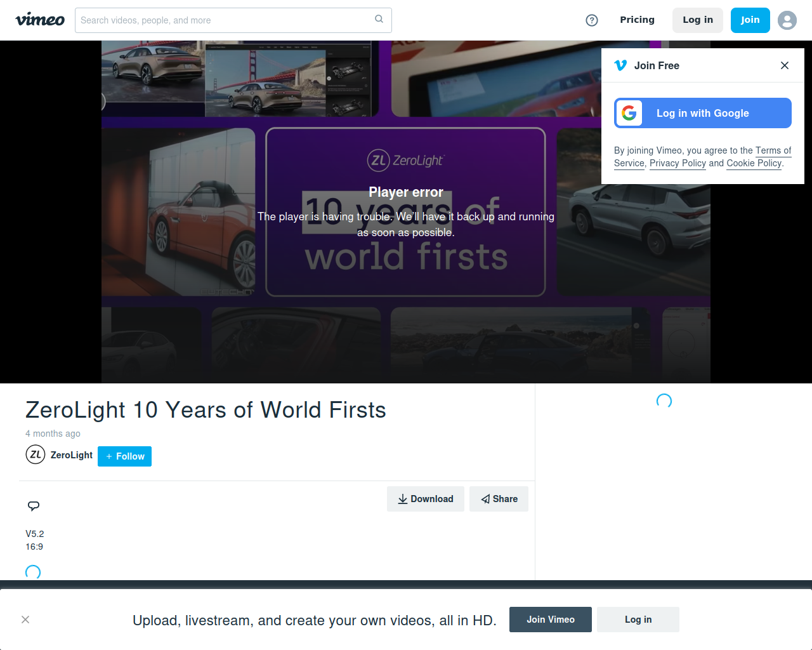This screenshot has height=650, width=812.
Task: Open the user avatar menu
Action: [x=787, y=20]
